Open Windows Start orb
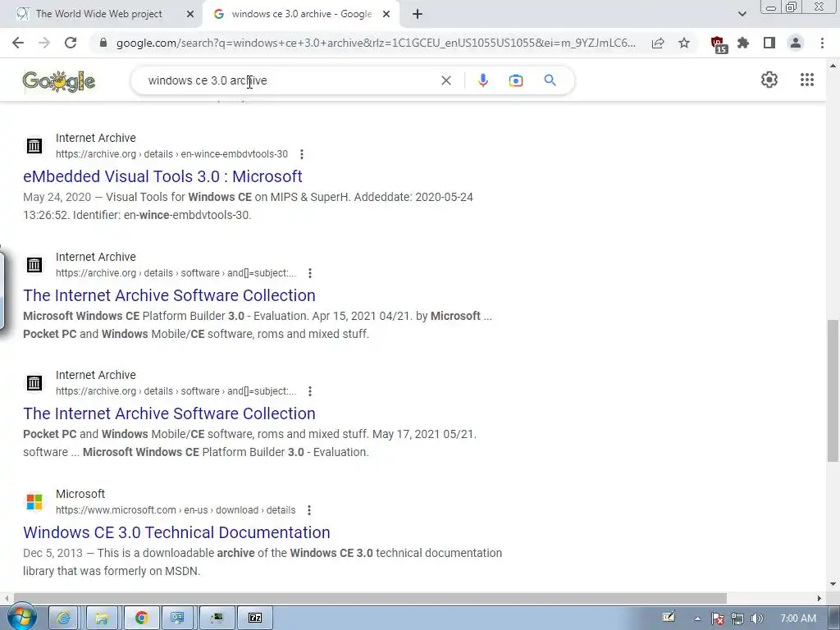The width and height of the screenshot is (840, 630). [x=21, y=618]
